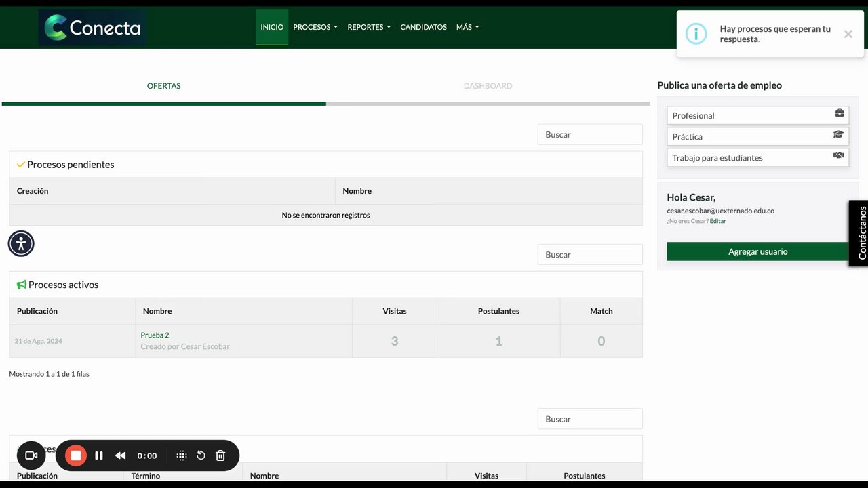Click the bottom Buscar search field
The width and height of the screenshot is (868, 488).
590,419
